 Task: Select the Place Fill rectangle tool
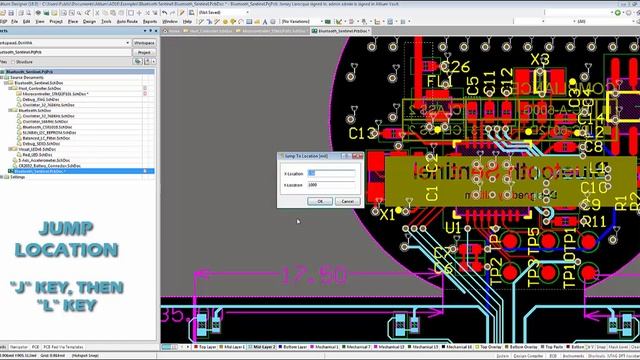(x=249, y=21)
